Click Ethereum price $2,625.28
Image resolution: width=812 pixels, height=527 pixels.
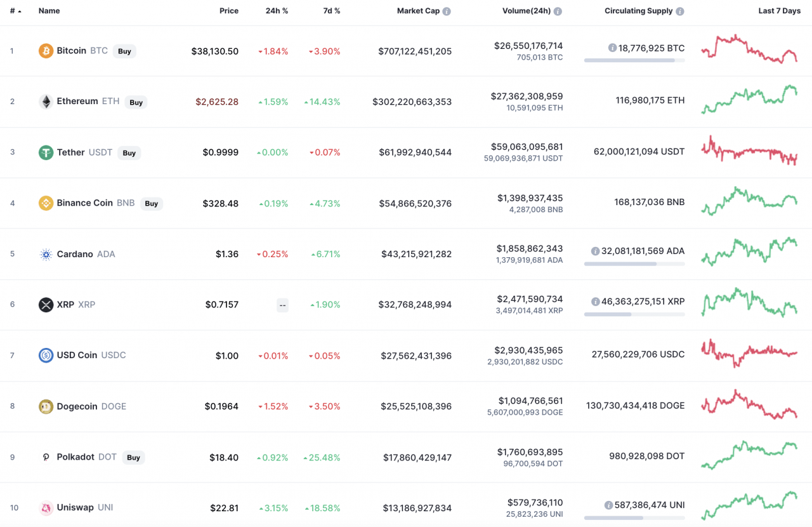click(x=217, y=102)
